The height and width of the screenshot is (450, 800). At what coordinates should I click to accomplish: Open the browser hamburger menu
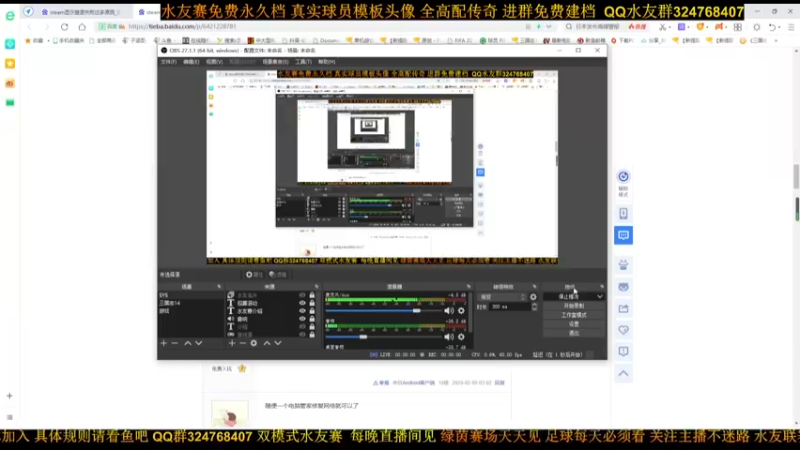(791, 27)
